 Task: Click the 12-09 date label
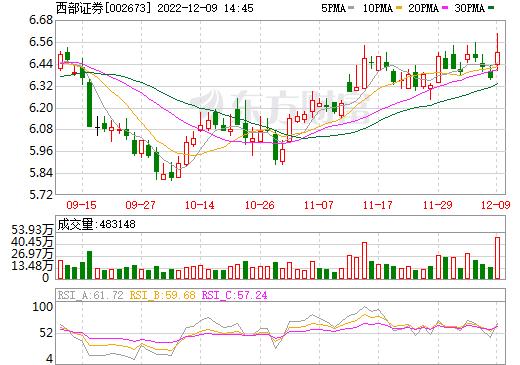[496, 205]
